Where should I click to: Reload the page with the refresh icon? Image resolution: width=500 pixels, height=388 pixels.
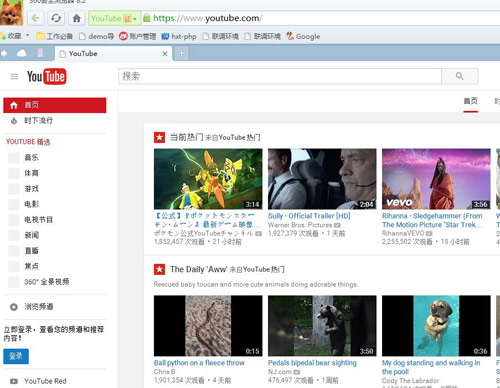coord(56,18)
